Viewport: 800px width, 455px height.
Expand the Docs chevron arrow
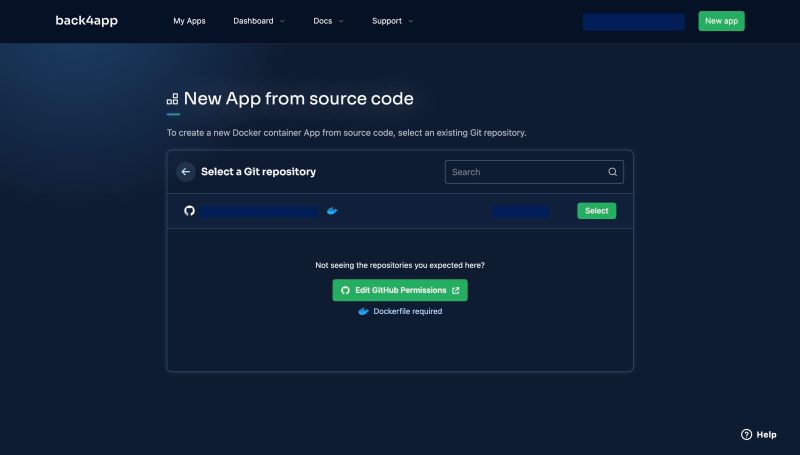point(341,21)
